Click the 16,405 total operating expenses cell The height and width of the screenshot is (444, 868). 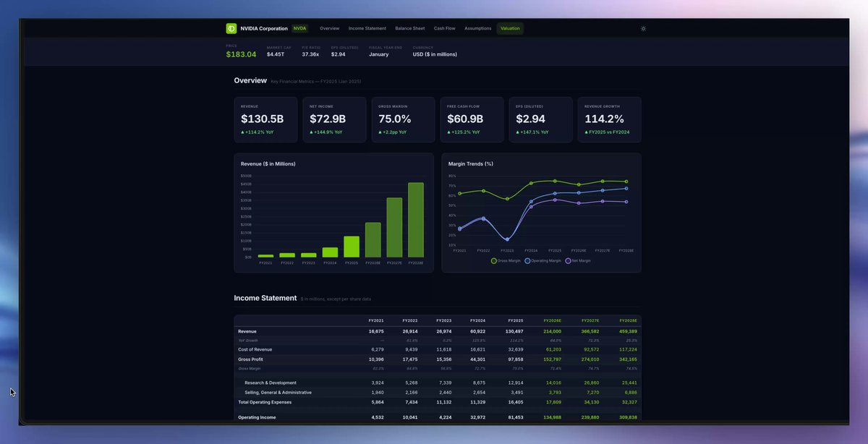pyautogui.click(x=516, y=401)
